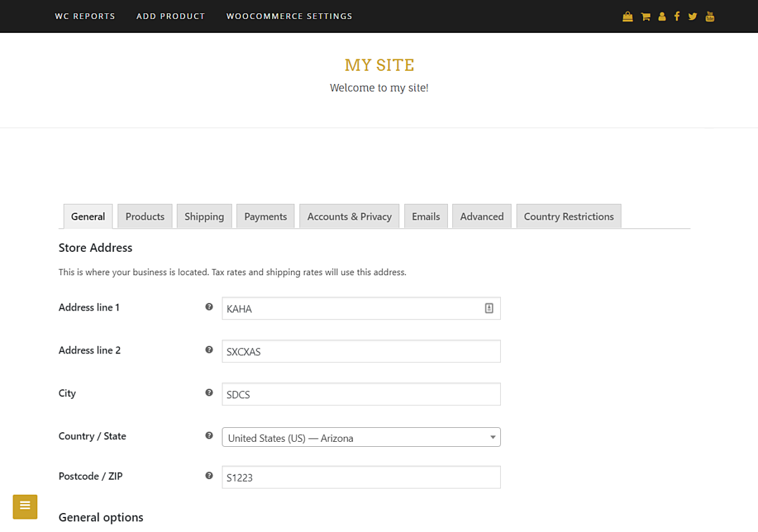This screenshot has width=758, height=532.
Task: Click the help icon next to Address line 1
Action: click(208, 307)
